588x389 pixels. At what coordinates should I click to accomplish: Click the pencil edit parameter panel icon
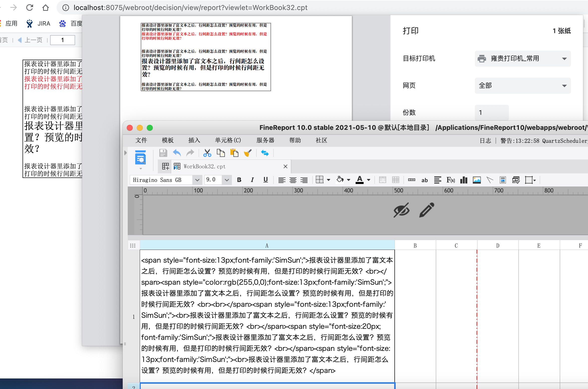tap(427, 210)
